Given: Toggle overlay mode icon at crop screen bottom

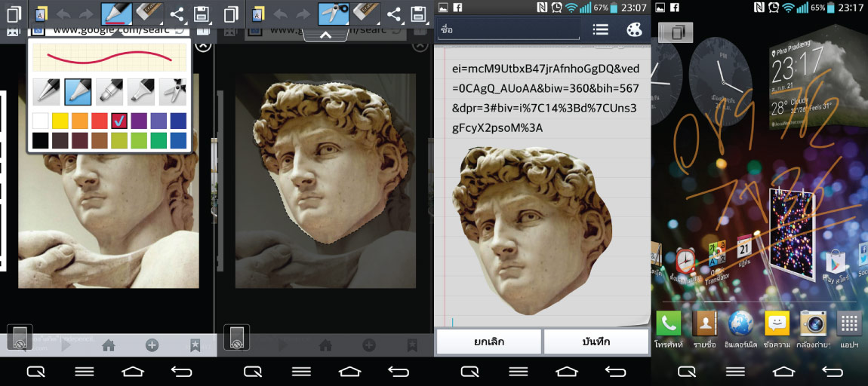Looking at the screenshot, I should 236,337.
